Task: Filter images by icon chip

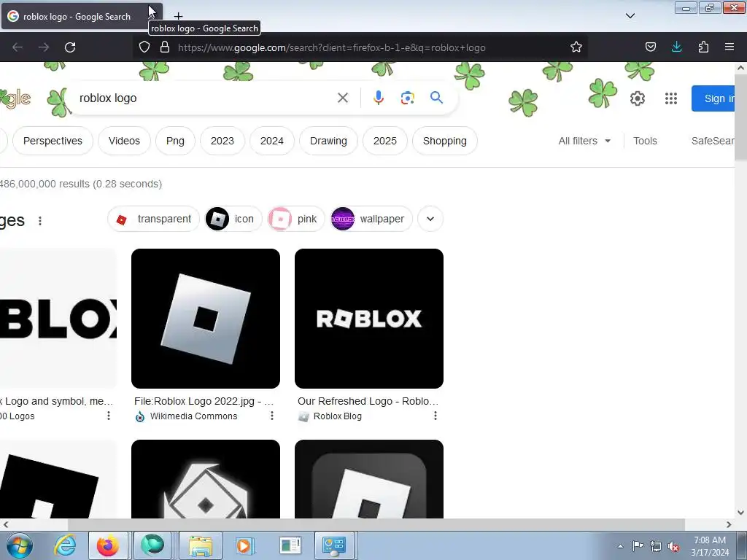Action: [x=233, y=219]
